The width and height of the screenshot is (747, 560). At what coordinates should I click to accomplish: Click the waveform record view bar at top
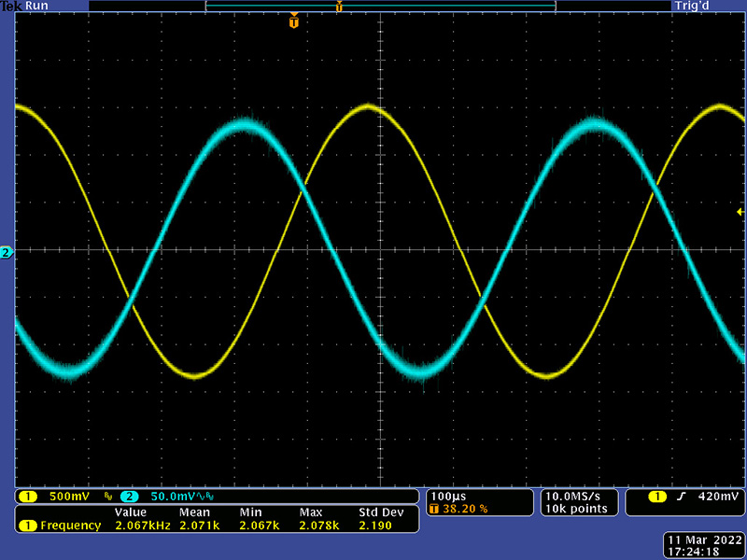pos(380,6)
